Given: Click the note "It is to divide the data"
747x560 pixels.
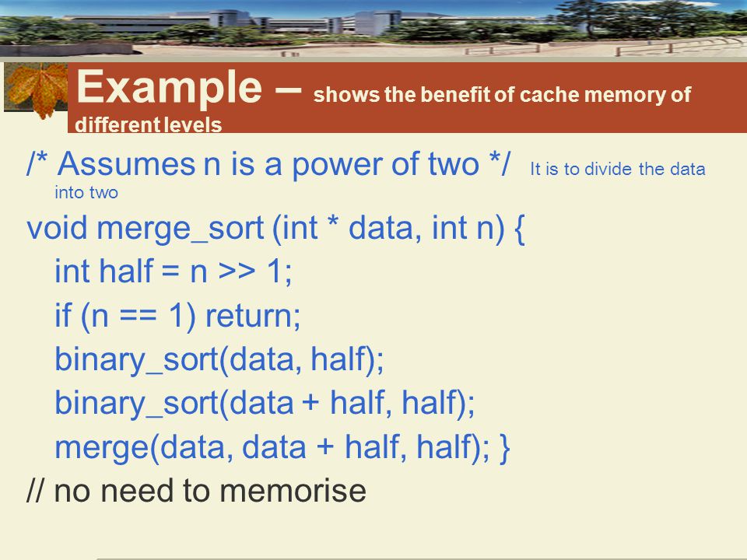Looking at the screenshot, I should click(x=617, y=169).
